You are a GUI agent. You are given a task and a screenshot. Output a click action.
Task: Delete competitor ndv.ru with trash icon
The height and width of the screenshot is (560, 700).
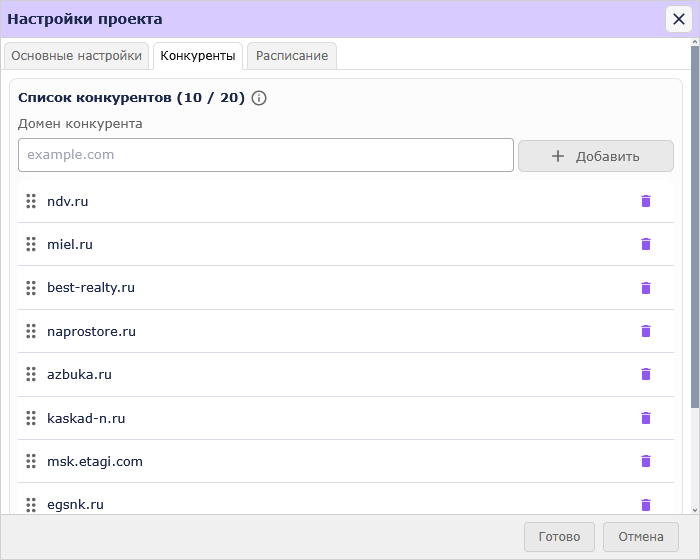646,201
